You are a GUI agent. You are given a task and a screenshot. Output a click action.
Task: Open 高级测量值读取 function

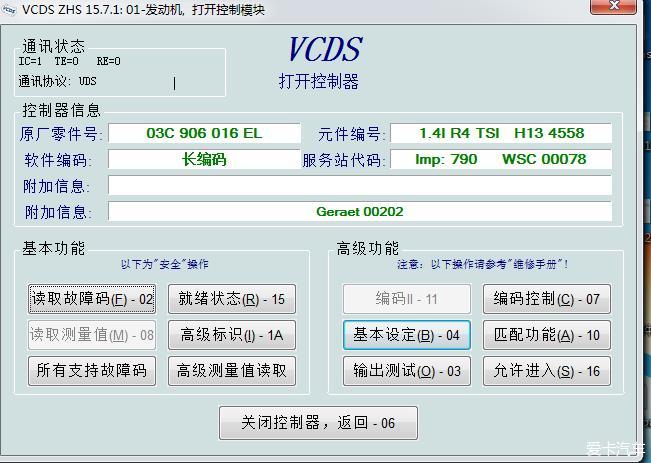(x=232, y=370)
